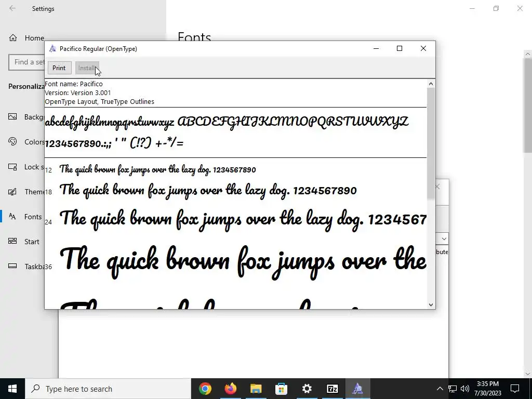Click the uppercase ABCDEFGHIJKLMNOPQRSTUVWXYZ sample
Image resolution: width=532 pixels, height=399 pixels.
pos(293,122)
